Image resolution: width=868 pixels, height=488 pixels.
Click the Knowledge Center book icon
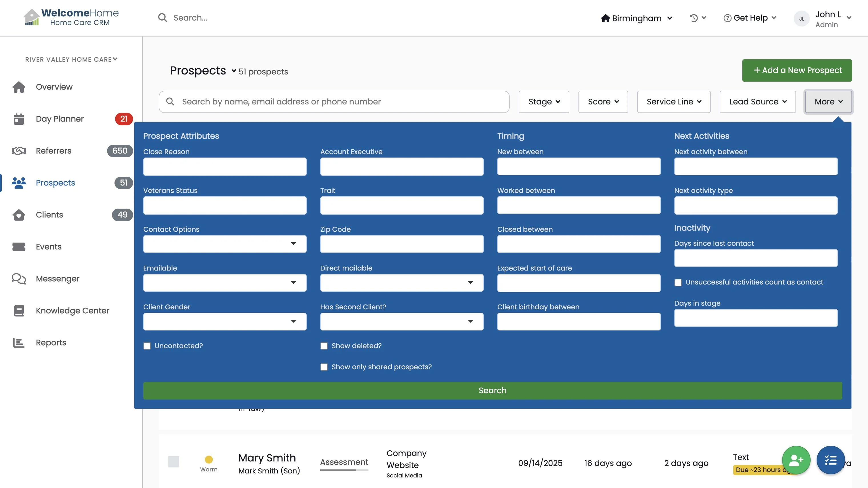click(19, 310)
